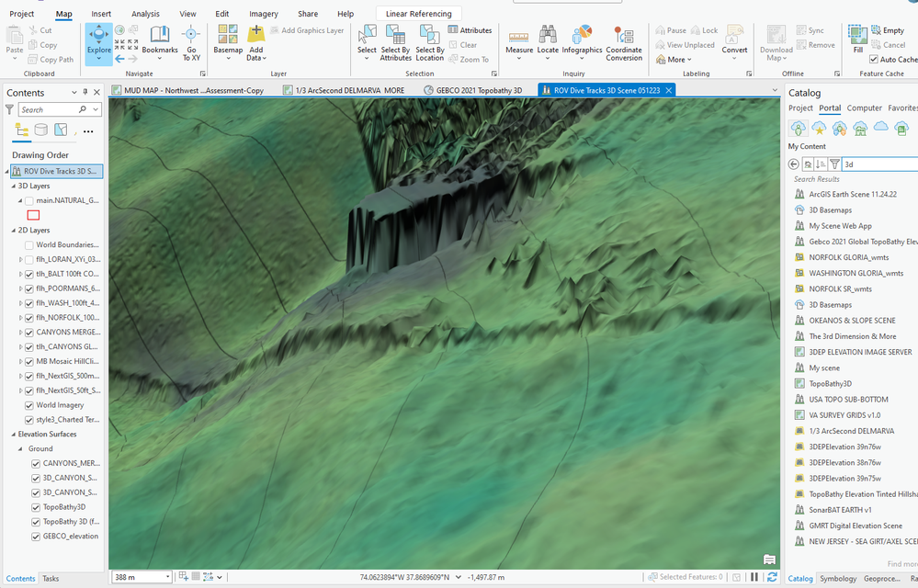Click the Attributes button
918x588 pixels.
tap(470, 30)
